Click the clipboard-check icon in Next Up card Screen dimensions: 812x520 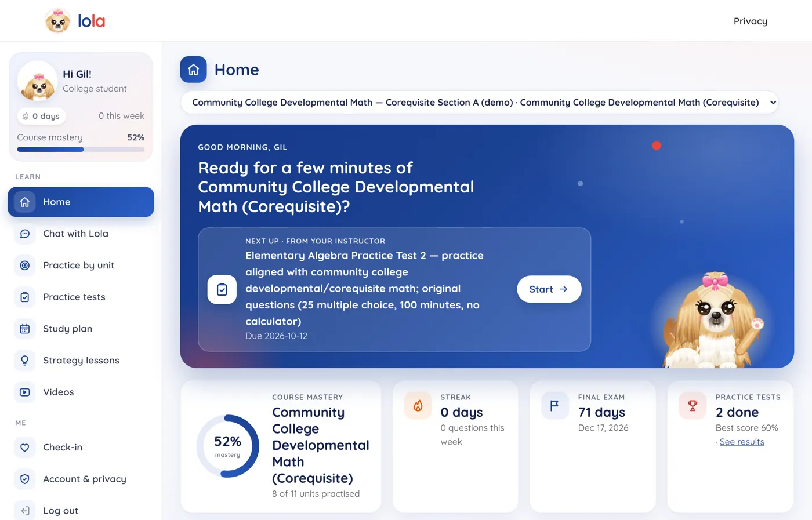tap(222, 289)
